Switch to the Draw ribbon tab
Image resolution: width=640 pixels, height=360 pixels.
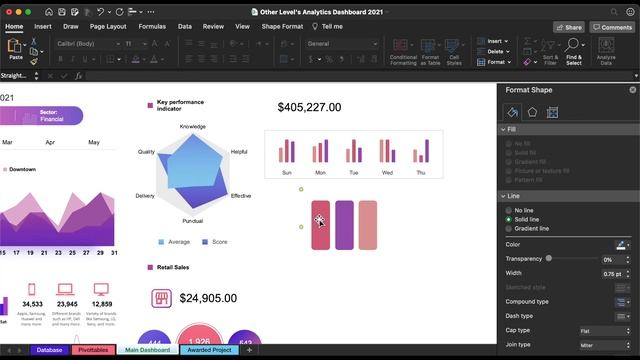(71, 27)
